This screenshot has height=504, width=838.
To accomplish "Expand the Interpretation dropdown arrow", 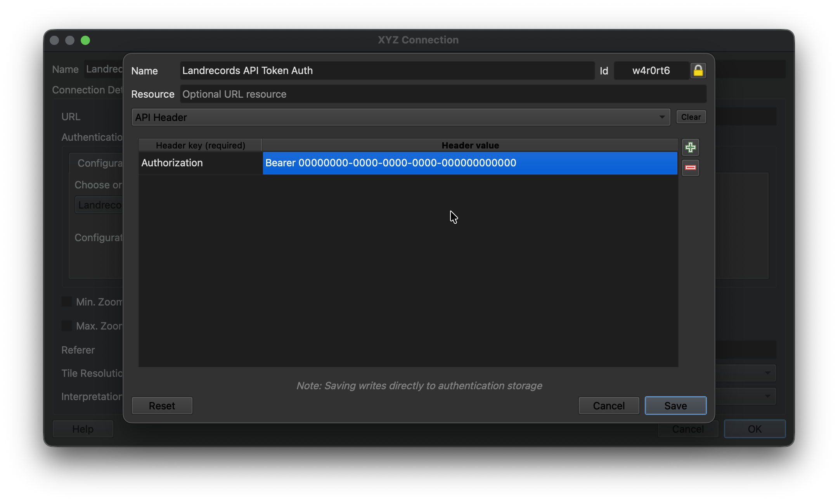I will [767, 396].
